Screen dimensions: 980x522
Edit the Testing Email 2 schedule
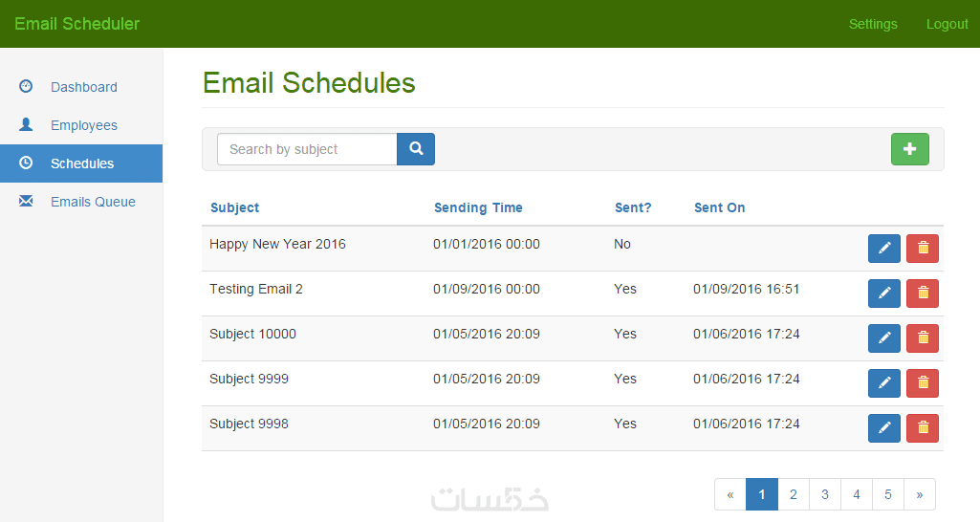[883, 294]
